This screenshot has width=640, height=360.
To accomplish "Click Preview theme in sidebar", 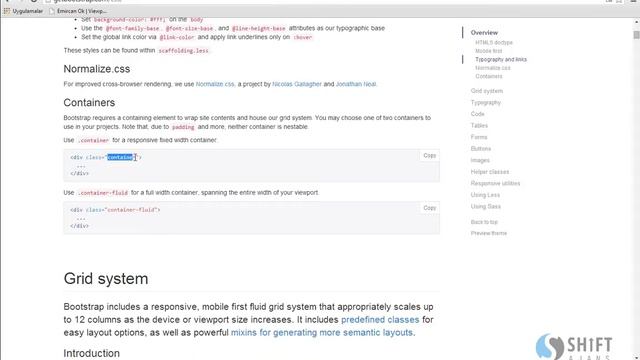I will coord(489,233).
